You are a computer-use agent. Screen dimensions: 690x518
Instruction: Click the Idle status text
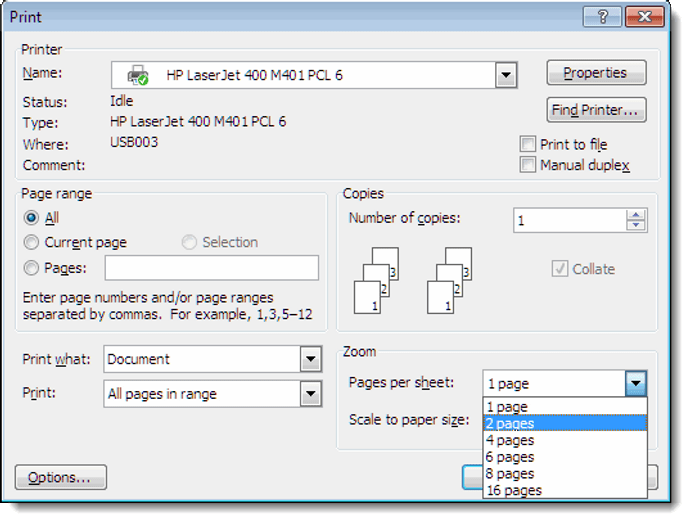tap(121, 101)
